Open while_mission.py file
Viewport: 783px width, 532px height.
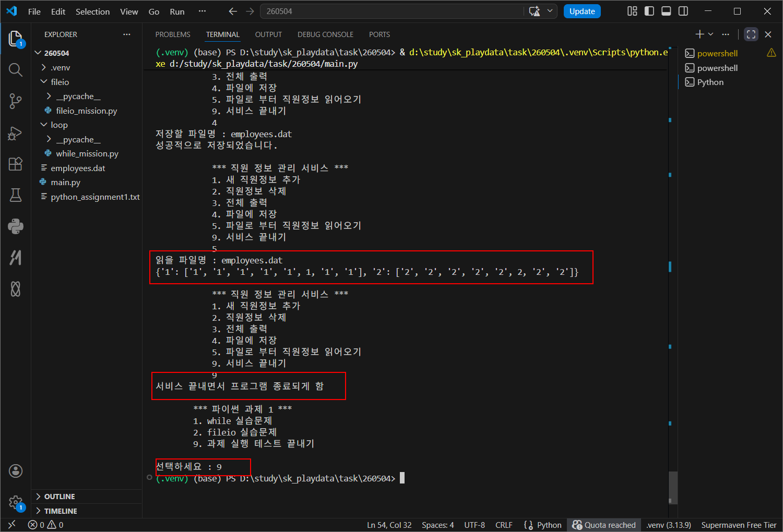pyautogui.click(x=88, y=153)
